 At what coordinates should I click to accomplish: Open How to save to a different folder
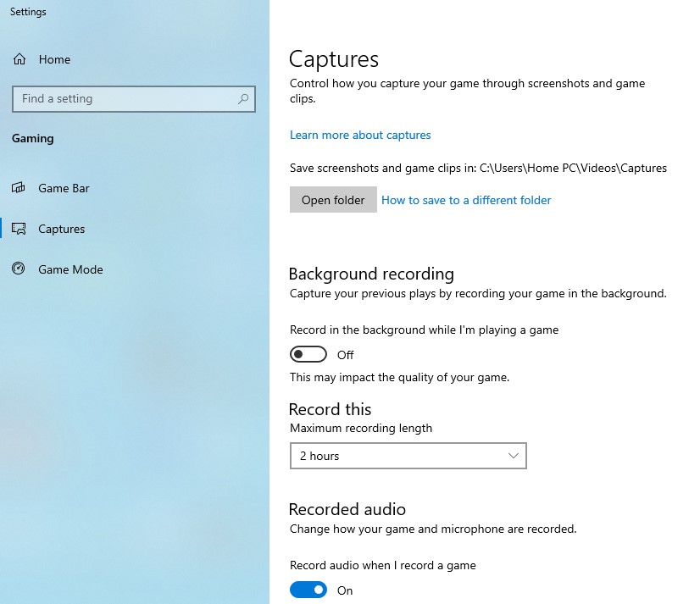pos(466,200)
